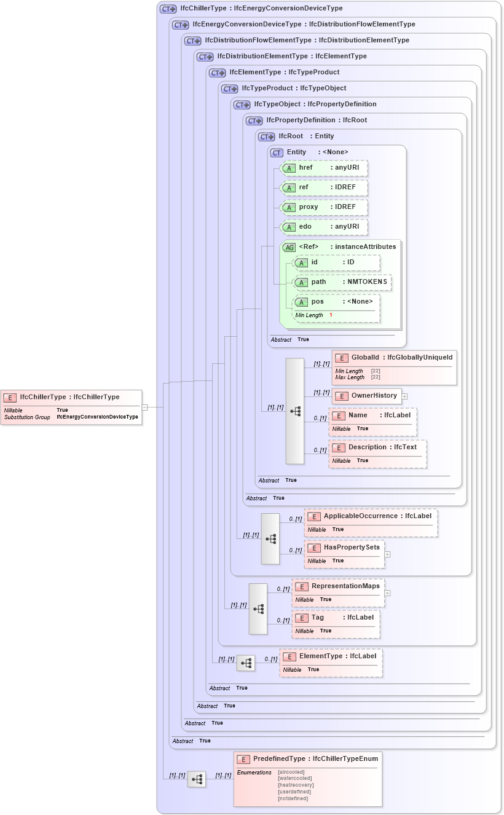The image size is (504, 815).
Task: Select the E icon of the PredefinedType element
Action: [x=245, y=758]
